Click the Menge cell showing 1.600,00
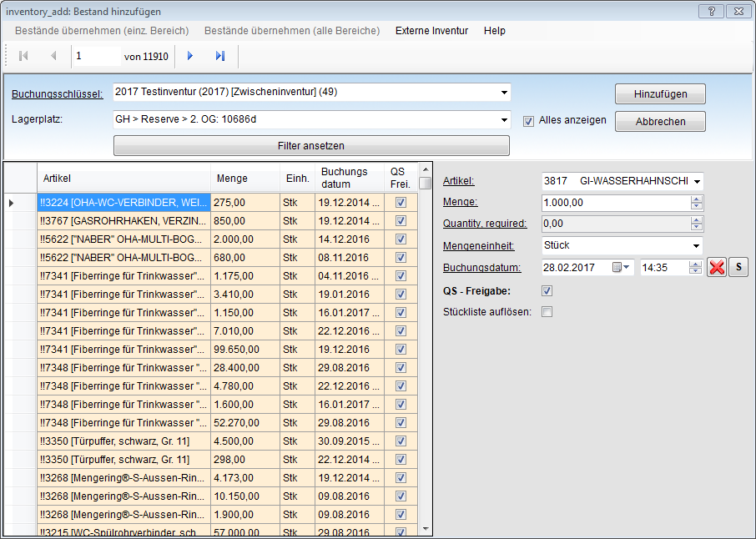Viewport: 756px width, 539px height. click(x=245, y=404)
